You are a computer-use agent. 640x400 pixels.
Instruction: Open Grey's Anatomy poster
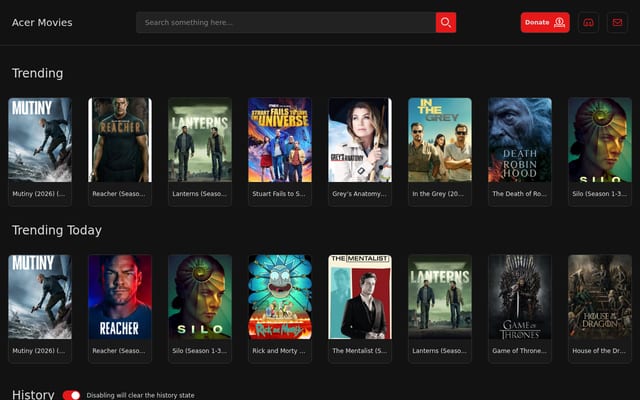(360, 140)
